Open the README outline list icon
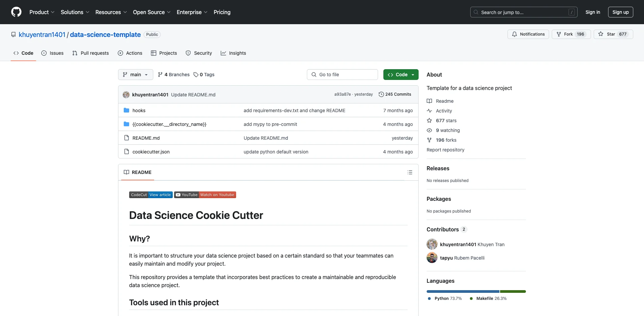 tap(410, 172)
